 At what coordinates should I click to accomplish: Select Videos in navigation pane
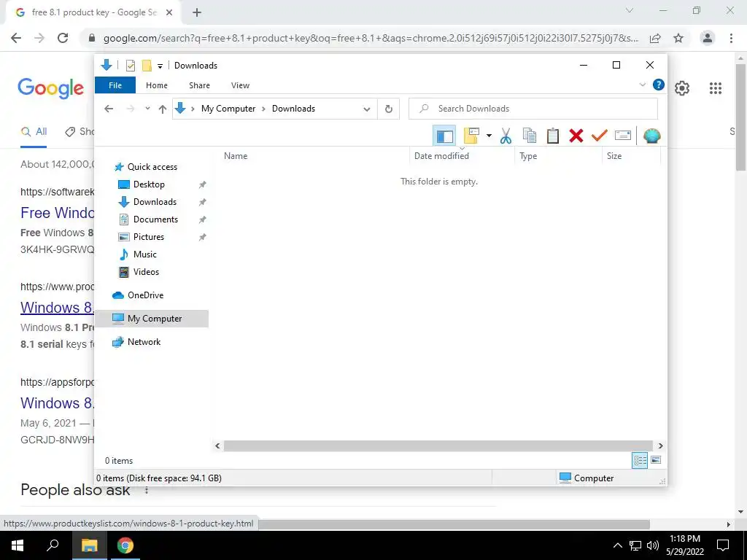point(146,272)
